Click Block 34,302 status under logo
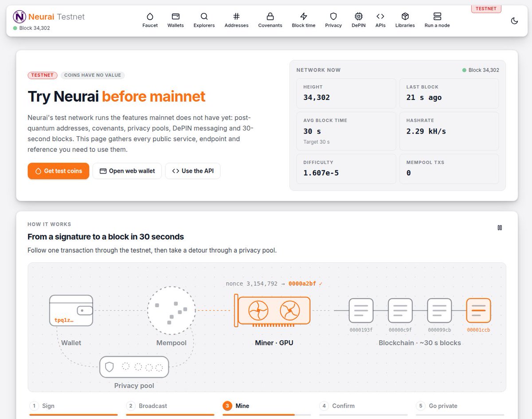Screen dimensions: 532x419 [31, 28]
